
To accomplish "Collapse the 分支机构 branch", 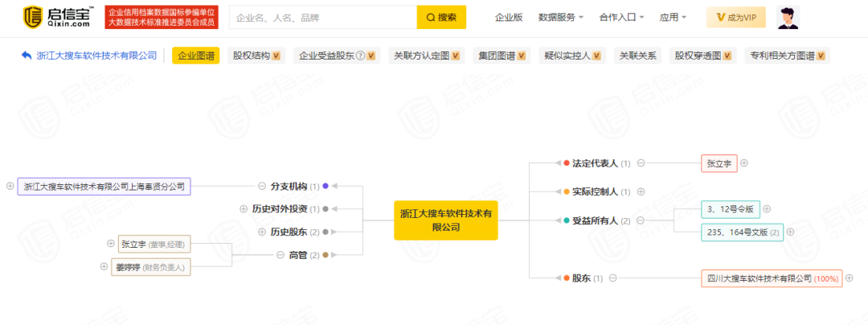I will tap(262, 186).
